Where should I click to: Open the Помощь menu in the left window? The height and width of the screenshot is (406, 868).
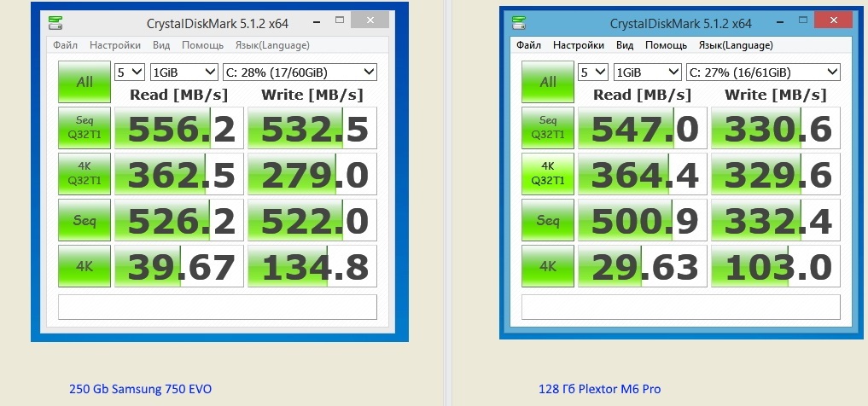click(x=202, y=45)
